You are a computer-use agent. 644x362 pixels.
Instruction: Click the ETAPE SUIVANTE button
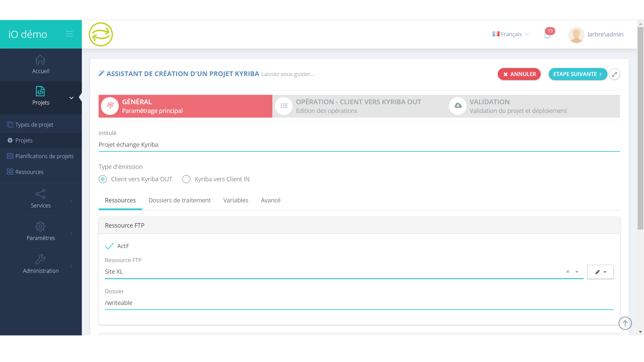click(578, 74)
